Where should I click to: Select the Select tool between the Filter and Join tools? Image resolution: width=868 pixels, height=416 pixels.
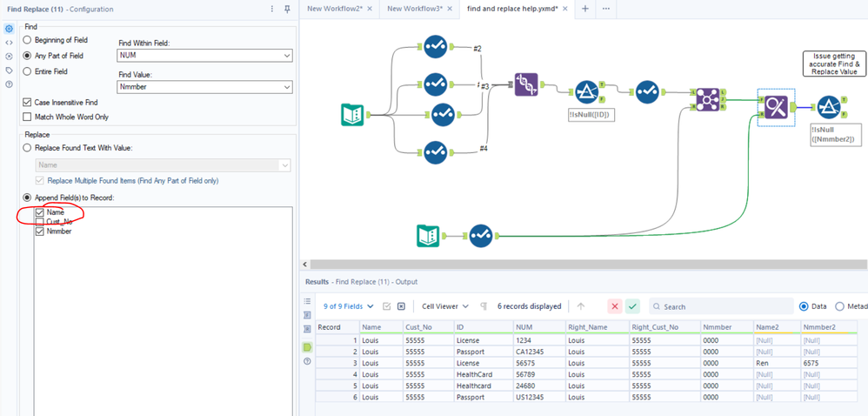647,92
